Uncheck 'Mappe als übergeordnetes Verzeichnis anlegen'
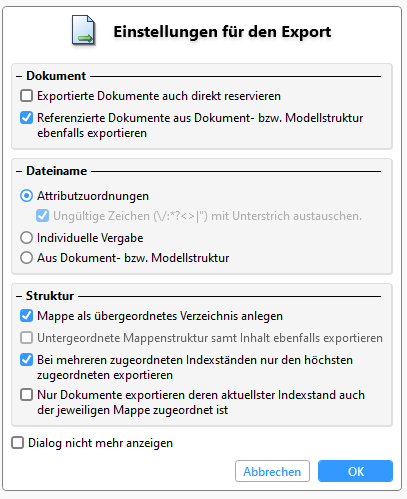The width and height of the screenshot is (407, 499). (x=27, y=316)
